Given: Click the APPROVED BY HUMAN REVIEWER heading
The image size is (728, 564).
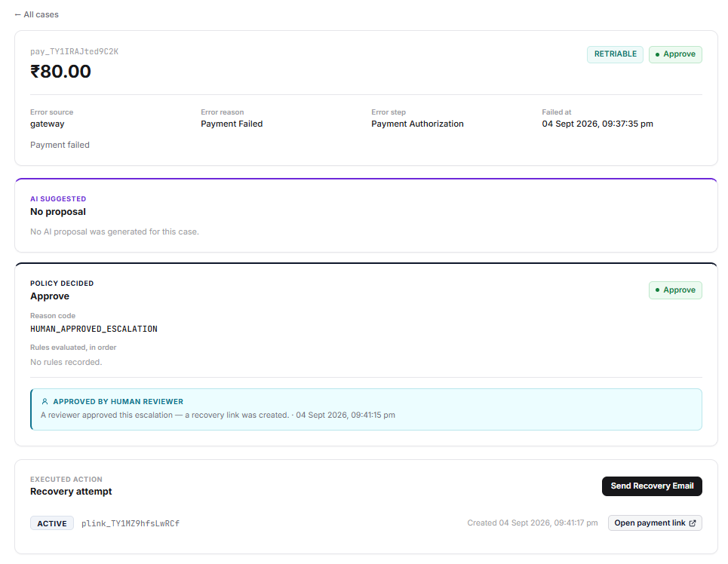Looking at the screenshot, I should click(118, 402).
